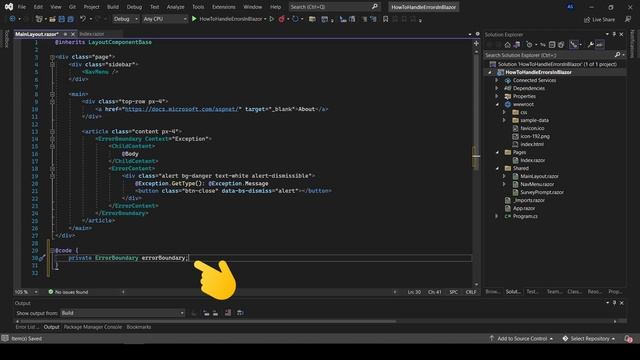The image size is (640, 360).
Task: Click notifications bell icon in status bar
Action: (628, 339)
